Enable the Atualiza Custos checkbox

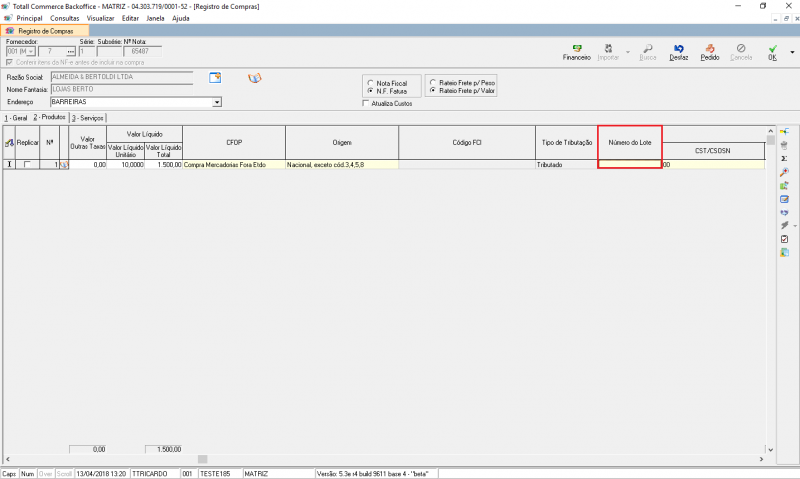pos(366,103)
